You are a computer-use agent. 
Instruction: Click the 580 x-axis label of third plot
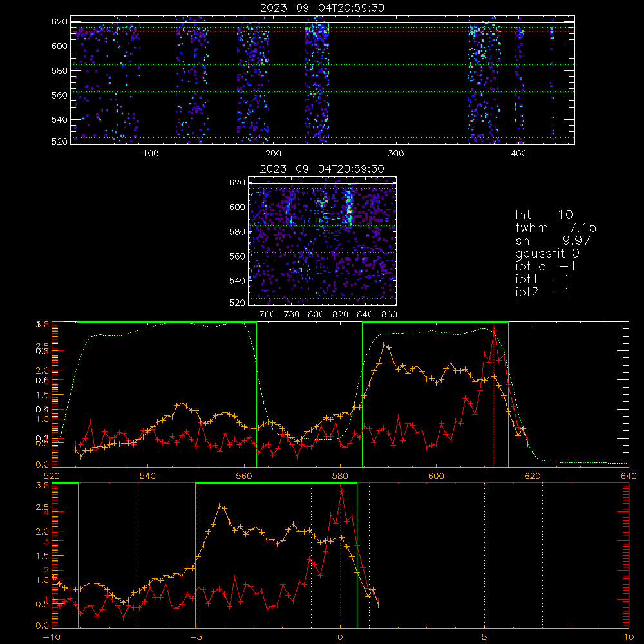pyautogui.click(x=340, y=476)
